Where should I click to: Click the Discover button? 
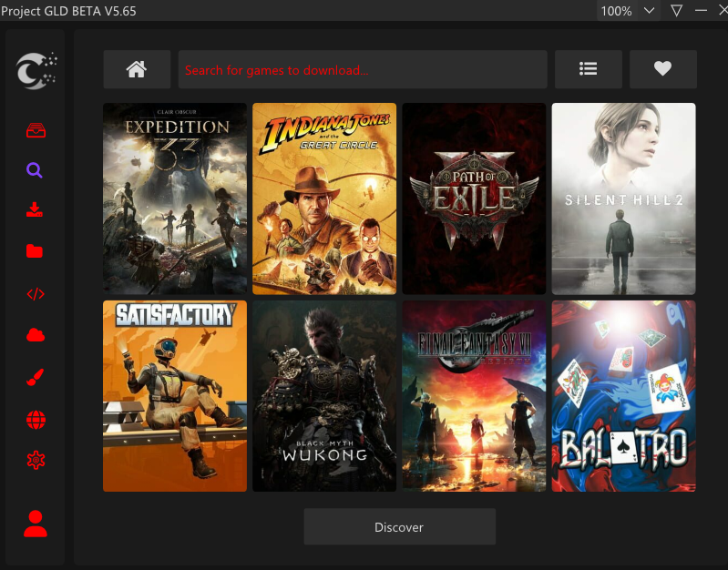coord(400,527)
